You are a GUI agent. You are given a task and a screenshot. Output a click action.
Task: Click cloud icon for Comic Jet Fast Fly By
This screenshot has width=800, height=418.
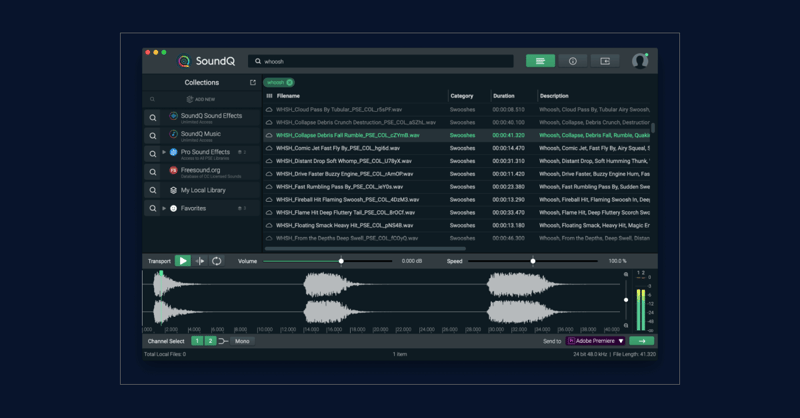coord(269,149)
